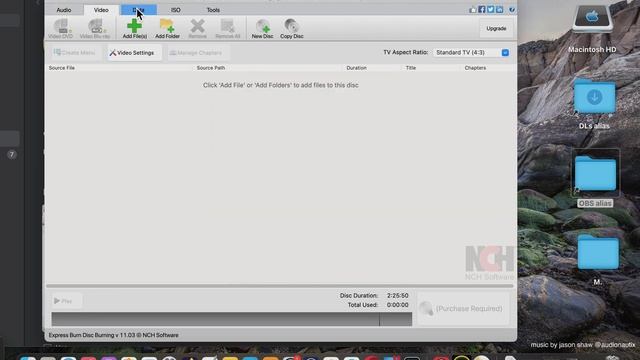
Task: Click the Disc Duration value 2:25:50
Action: pyautogui.click(x=398, y=296)
